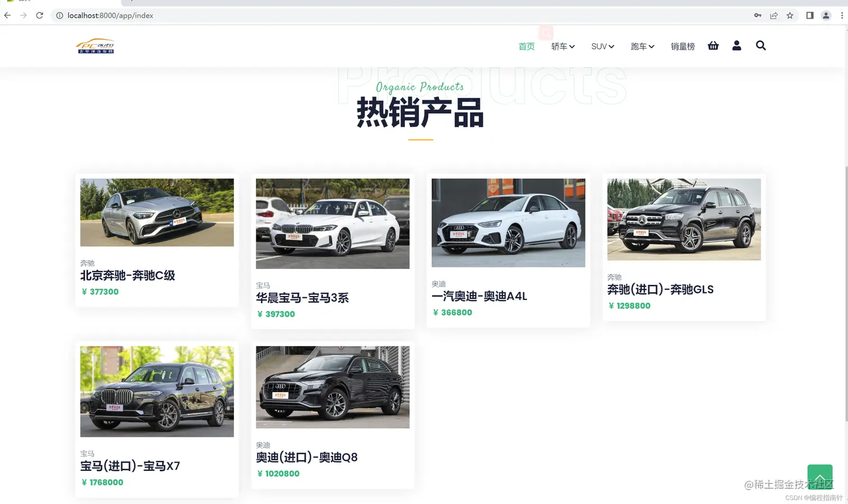This screenshot has height=504, width=848.
Task: Open the 销量榜 nav item
Action: coord(683,47)
